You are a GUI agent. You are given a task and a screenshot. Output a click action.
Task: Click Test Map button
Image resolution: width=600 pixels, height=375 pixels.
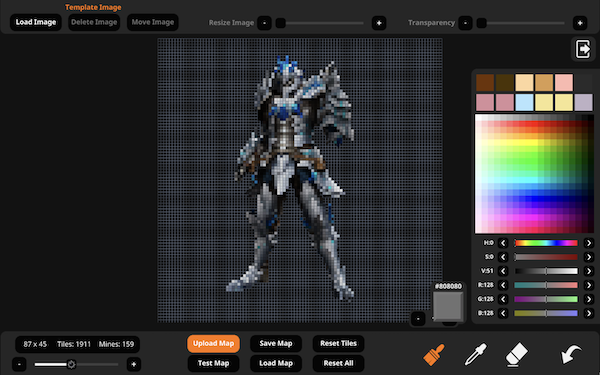pos(214,363)
